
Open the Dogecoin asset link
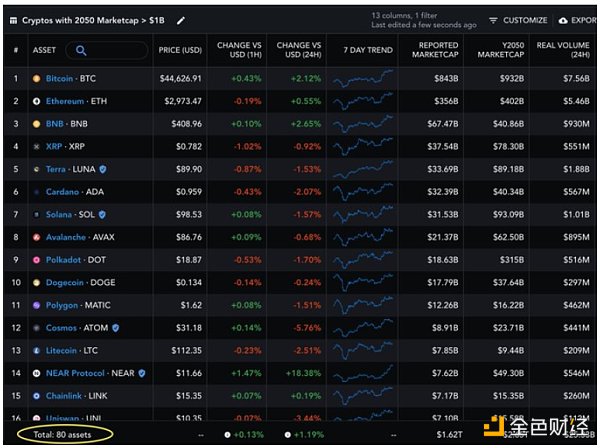[x=66, y=282]
